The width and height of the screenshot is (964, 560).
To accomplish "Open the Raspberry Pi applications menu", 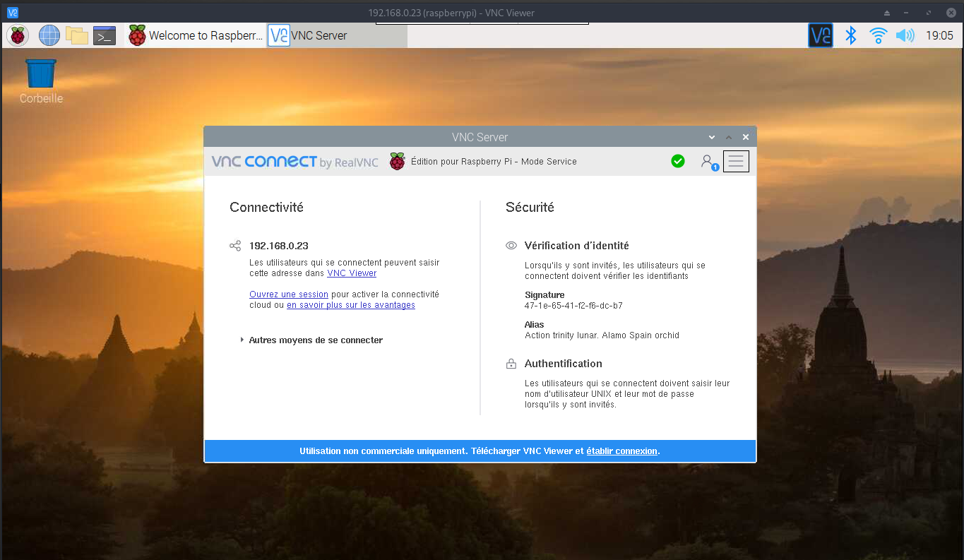I will [x=18, y=35].
